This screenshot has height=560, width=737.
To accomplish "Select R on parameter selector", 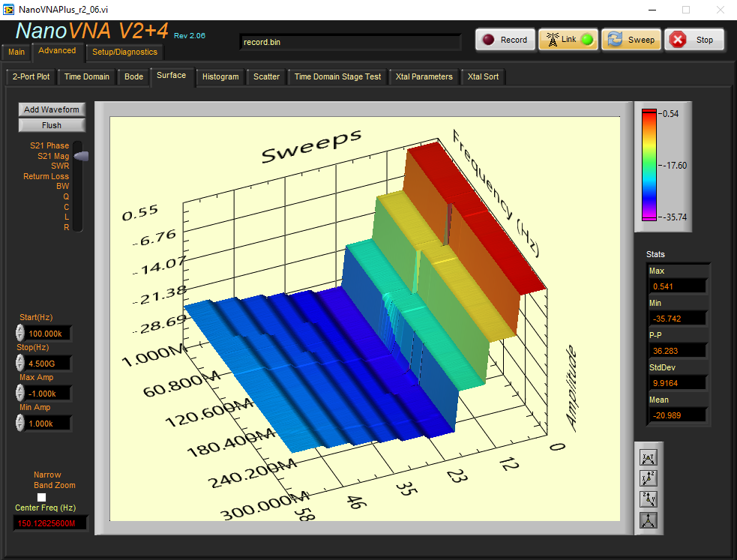I will pos(66,227).
